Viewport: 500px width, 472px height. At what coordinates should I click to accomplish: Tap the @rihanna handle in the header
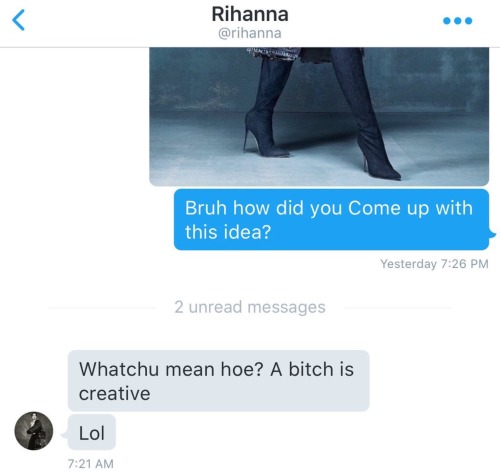(x=250, y=33)
